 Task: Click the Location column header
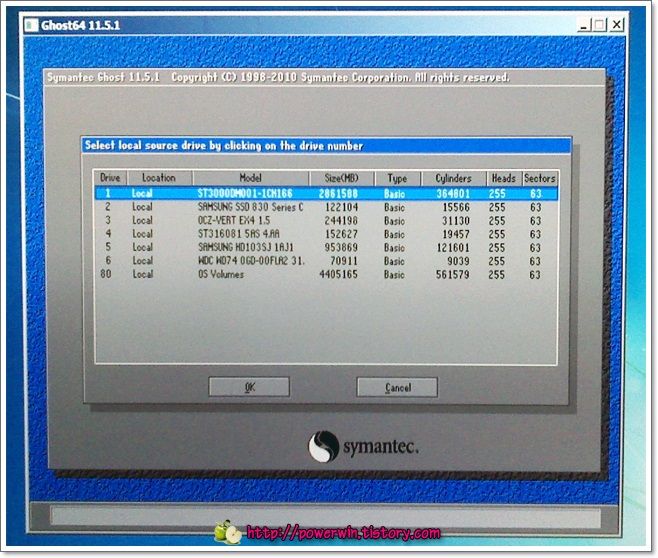pos(159,178)
